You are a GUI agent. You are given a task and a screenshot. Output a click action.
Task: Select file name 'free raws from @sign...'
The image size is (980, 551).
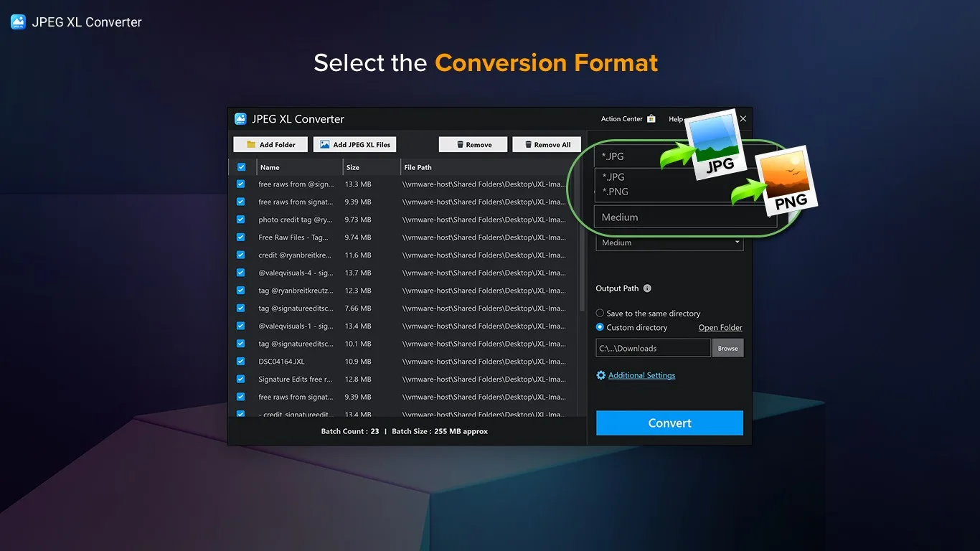[x=296, y=184]
